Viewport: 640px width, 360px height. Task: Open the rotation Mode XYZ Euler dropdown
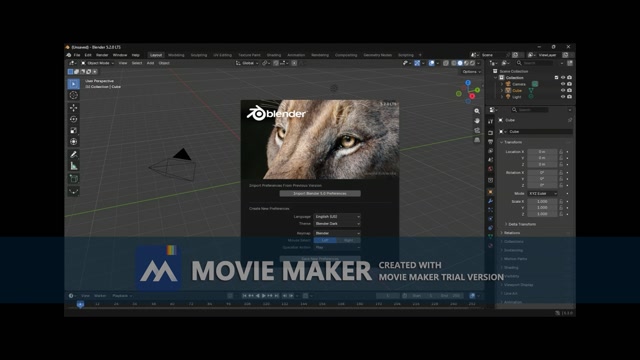tap(542, 193)
